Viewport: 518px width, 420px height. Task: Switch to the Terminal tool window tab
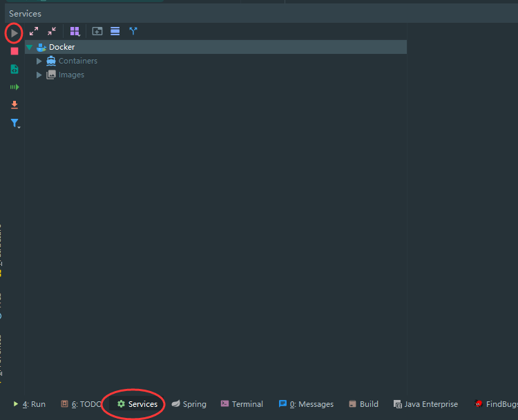tap(242, 404)
